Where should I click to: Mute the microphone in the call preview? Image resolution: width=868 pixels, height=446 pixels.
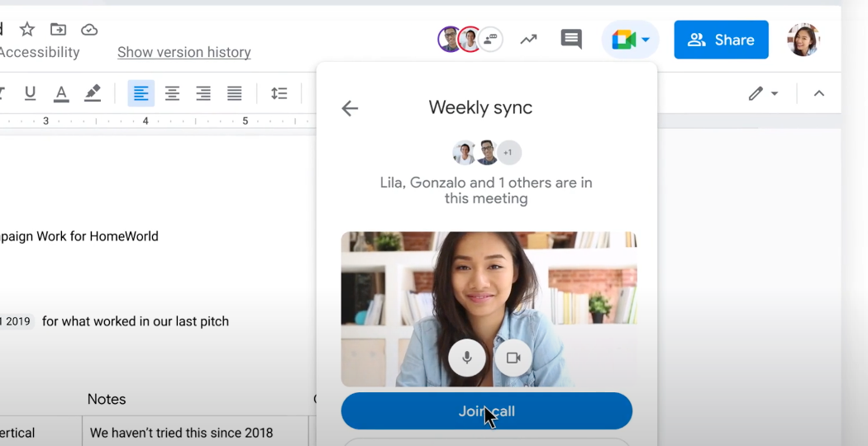click(467, 358)
